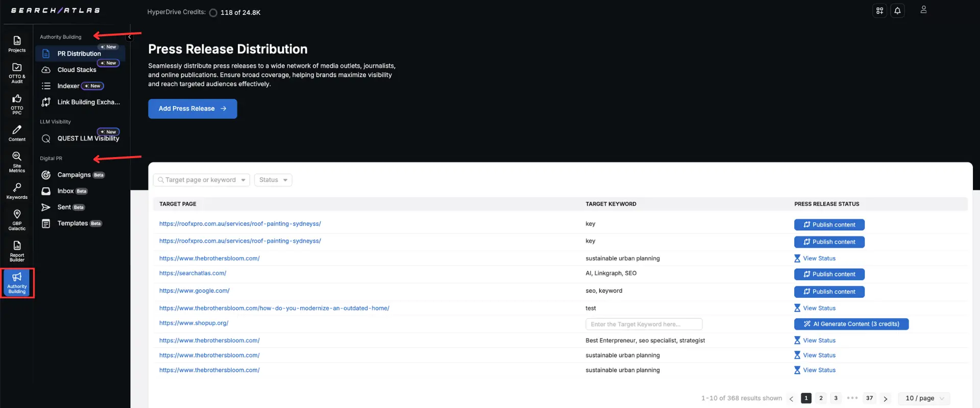The width and height of the screenshot is (980, 408).
Task: Open the GBP Galactic map pin icon
Action: point(17,219)
